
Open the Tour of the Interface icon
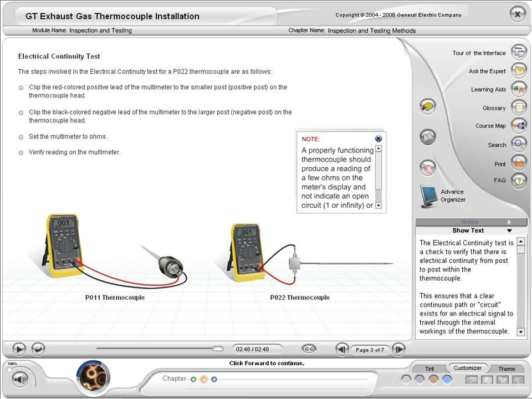click(x=519, y=53)
